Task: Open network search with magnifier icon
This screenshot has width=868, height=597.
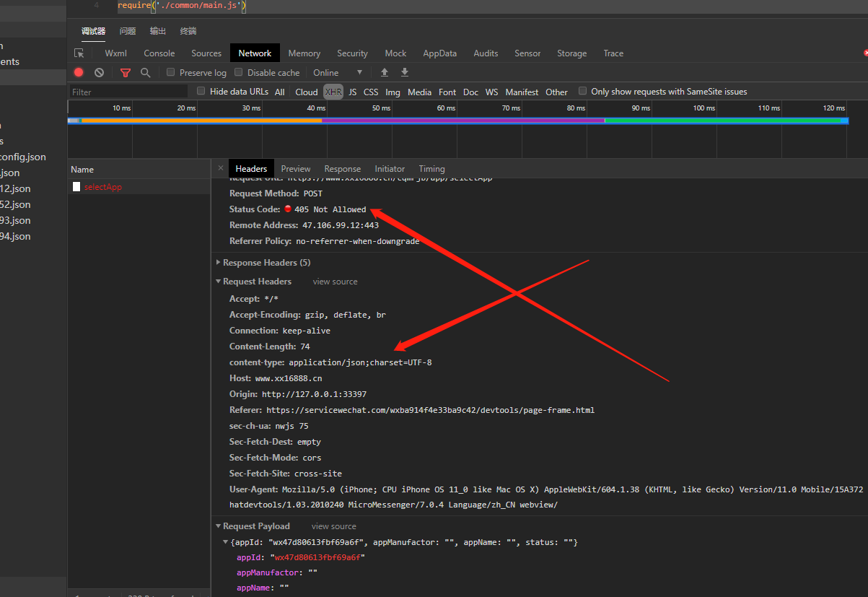Action: pos(145,72)
